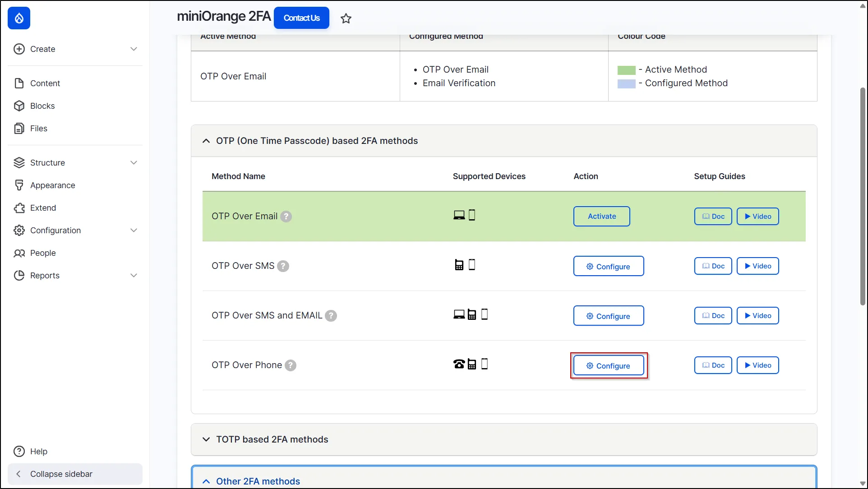The image size is (868, 489).
Task: Click laptop device icon in OTP Over Email row
Action: click(459, 215)
